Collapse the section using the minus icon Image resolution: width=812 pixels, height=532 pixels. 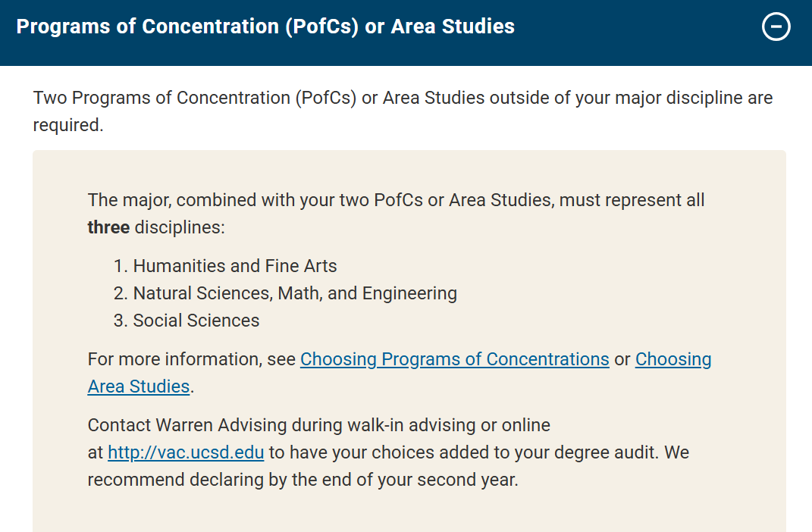point(776,27)
